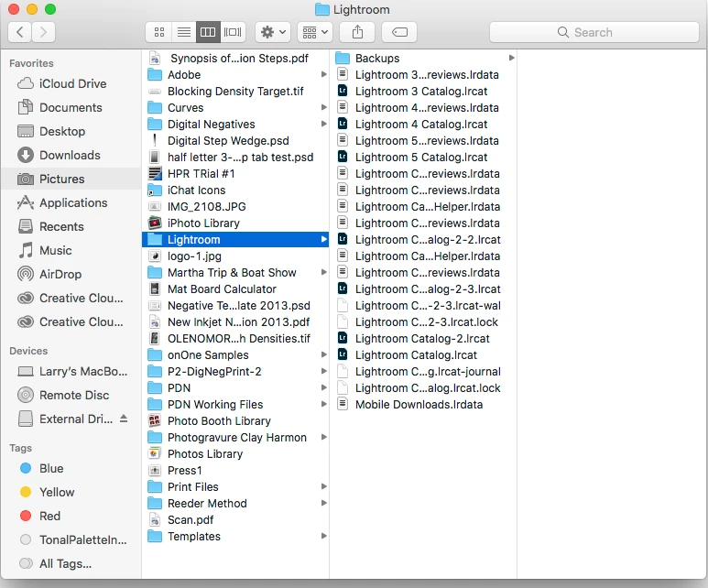Select Pictures in the sidebar
The height and width of the screenshot is (588, 708).
71,179
